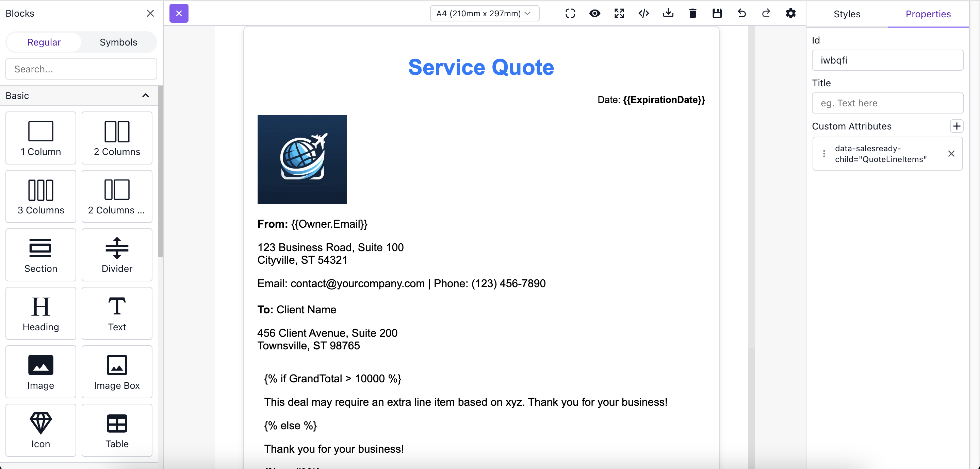The image size is (980, 469).
Task: Switch to the Styles tab
Action: (x=847, y=14)
